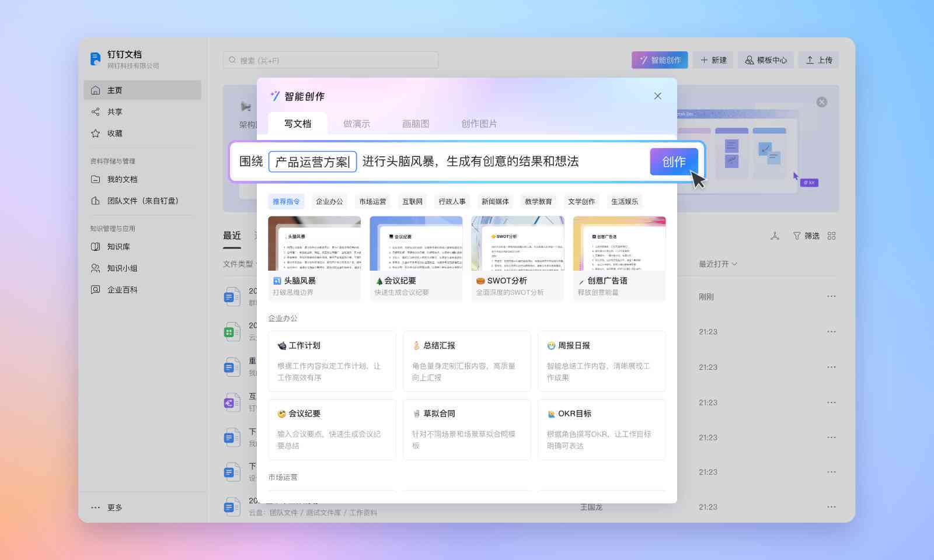934x560 pixels.
Task: Click the 知识库 book icon
Action: [x=95, y=247]
